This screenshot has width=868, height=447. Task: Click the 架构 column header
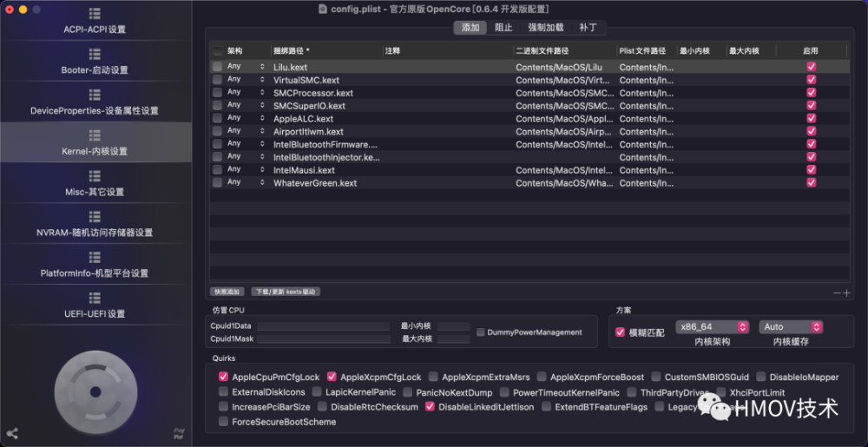coord(247,51)
